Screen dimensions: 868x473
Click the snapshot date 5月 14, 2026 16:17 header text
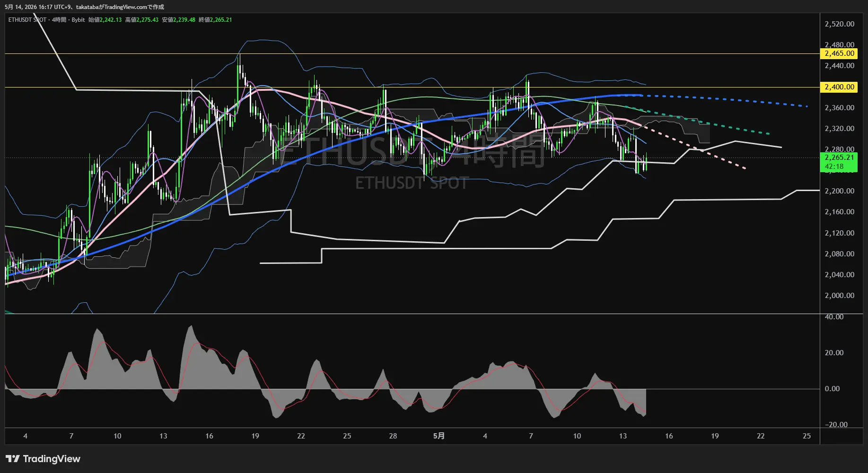point(28,7)
